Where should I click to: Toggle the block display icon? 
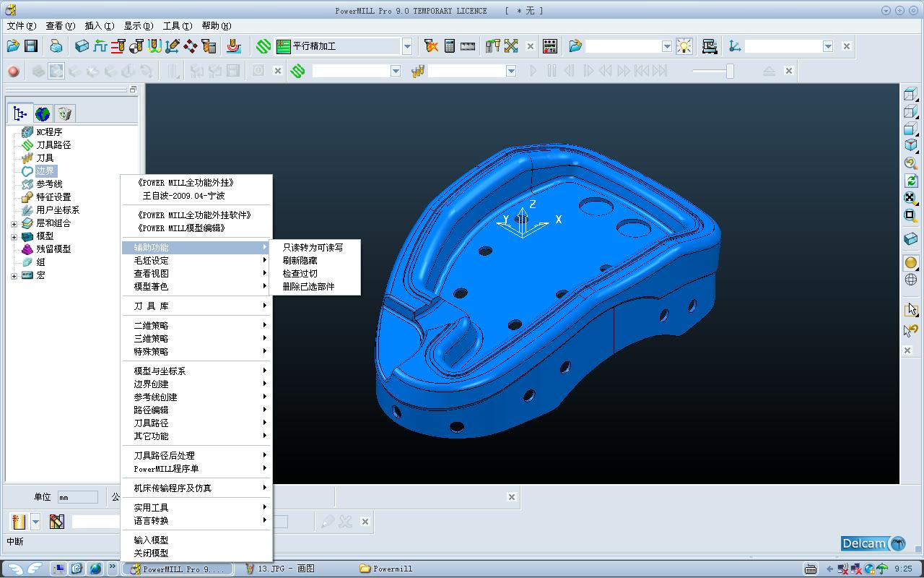pyautogui.click(x=911, y=239)
